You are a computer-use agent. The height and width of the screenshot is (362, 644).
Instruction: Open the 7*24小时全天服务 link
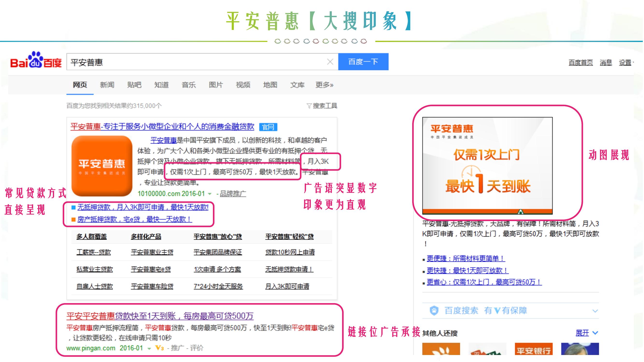(x=218, y=286)
